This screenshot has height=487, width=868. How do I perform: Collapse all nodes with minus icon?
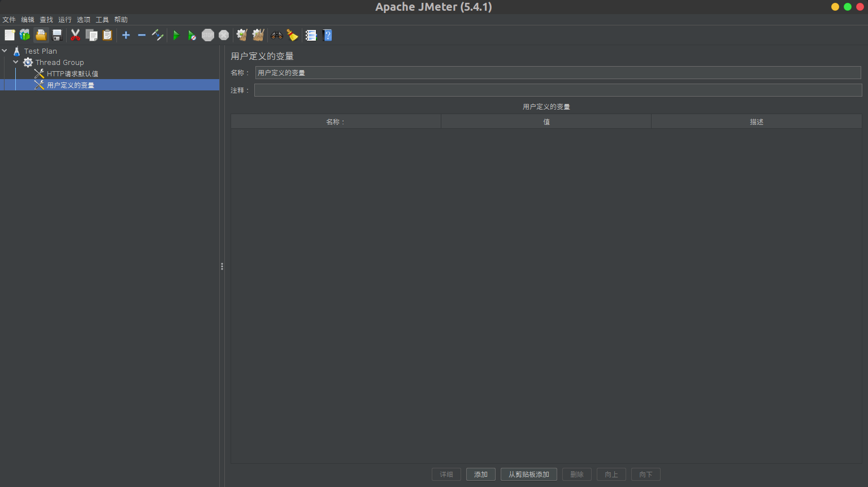point(142,35)
